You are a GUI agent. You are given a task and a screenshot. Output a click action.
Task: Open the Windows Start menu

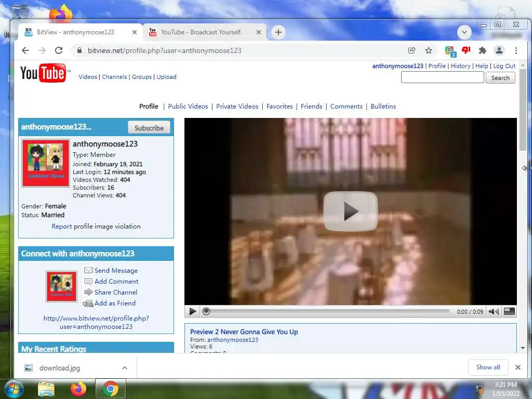pyautogui.click(x=14, y=389)
